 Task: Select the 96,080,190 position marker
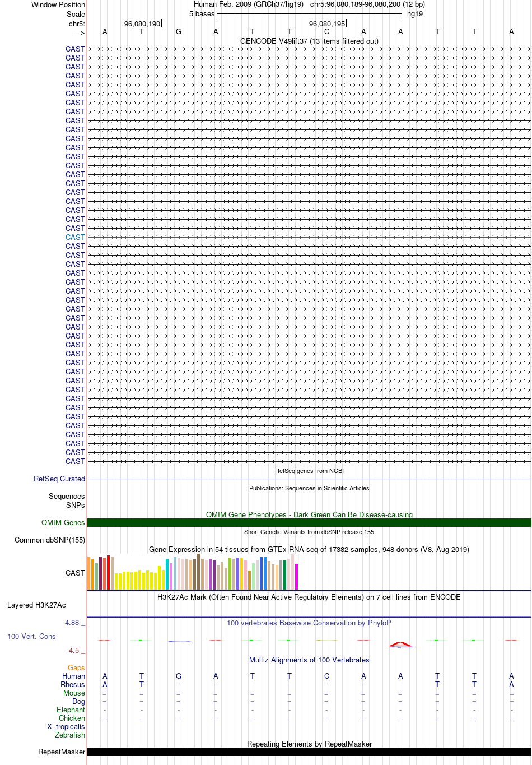pyautogui.click(x=142, y=24)
